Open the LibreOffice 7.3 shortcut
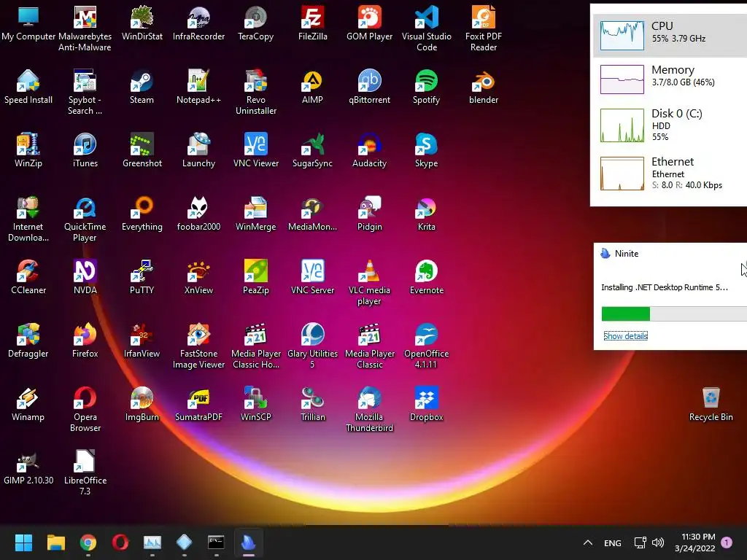Screen dimensions: 747x560 click(x=85, y=472)
